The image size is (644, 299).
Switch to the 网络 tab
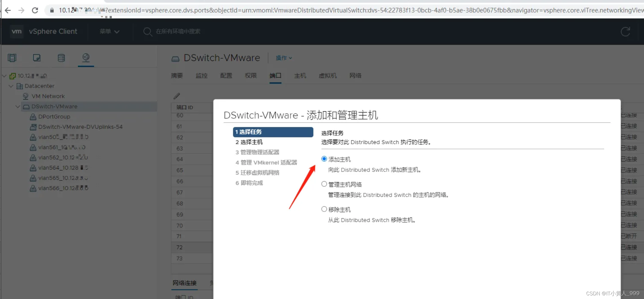(x=355, y=76)
